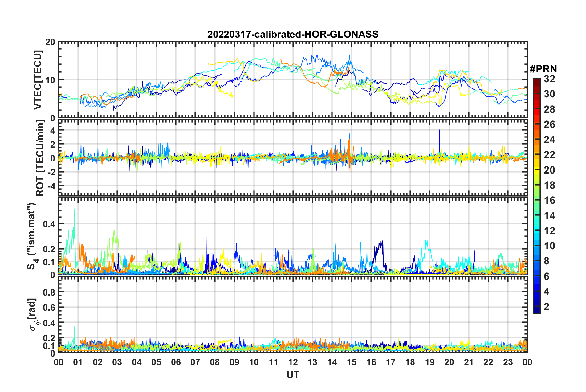Select colorbar tick label "16"
The height and width of the screenshot is (392, 586).
click(549, 200)
